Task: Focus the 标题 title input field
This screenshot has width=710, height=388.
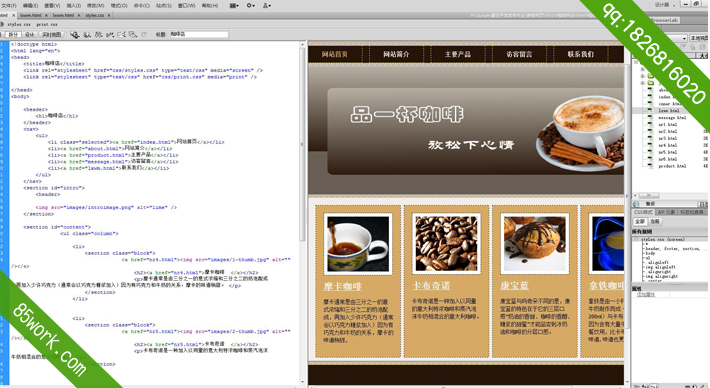Action: click(x=198, y=34)
